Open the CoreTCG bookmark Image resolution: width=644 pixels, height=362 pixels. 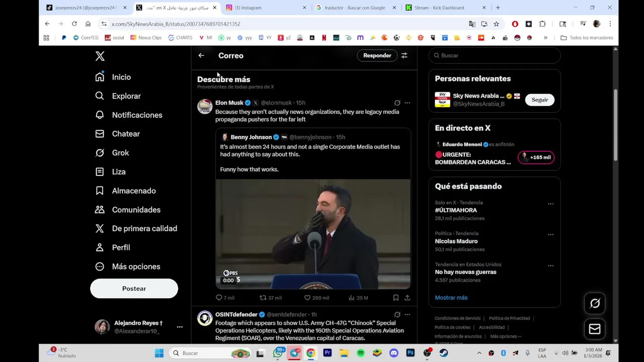(x=86, y=38)
